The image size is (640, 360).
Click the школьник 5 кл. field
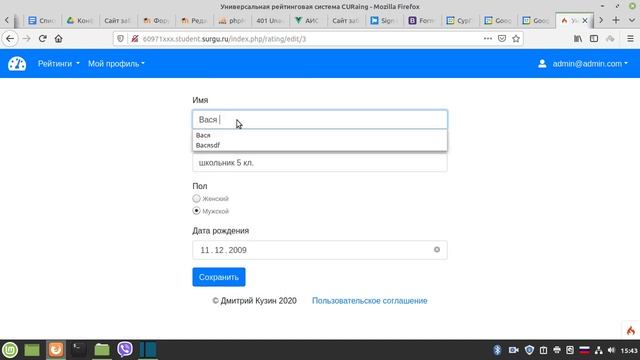tap(320, 163)
